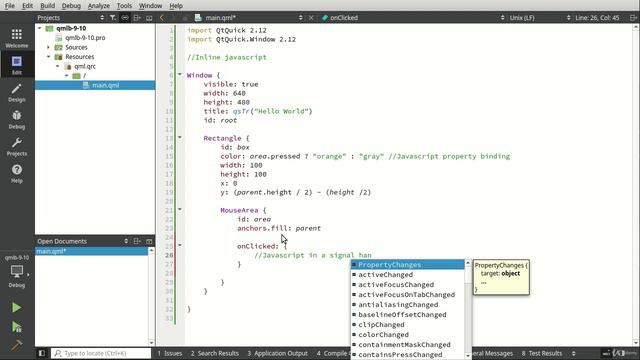Open Help mode
Image resolution: width=640 pixels, height=360 pixels.
[17, 173]
